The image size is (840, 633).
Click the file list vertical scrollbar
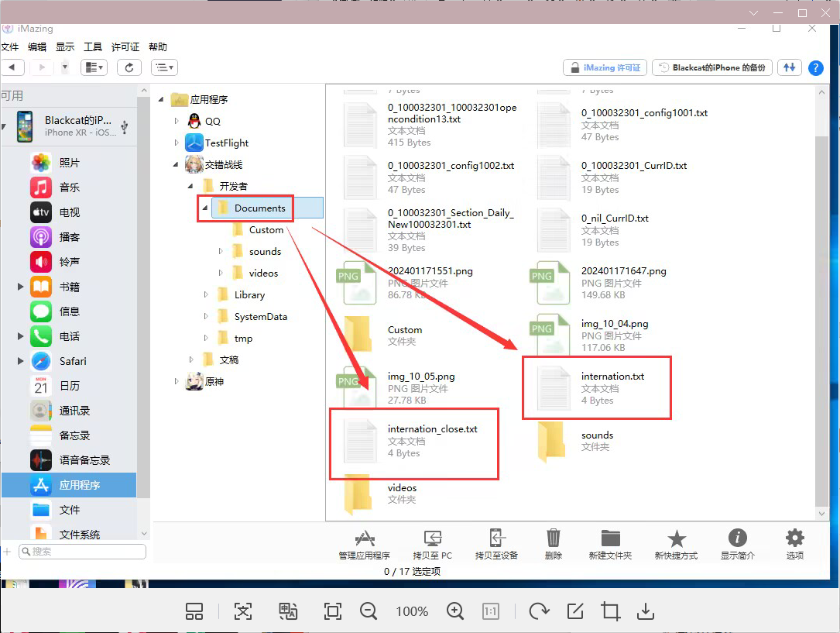point(821,322)
